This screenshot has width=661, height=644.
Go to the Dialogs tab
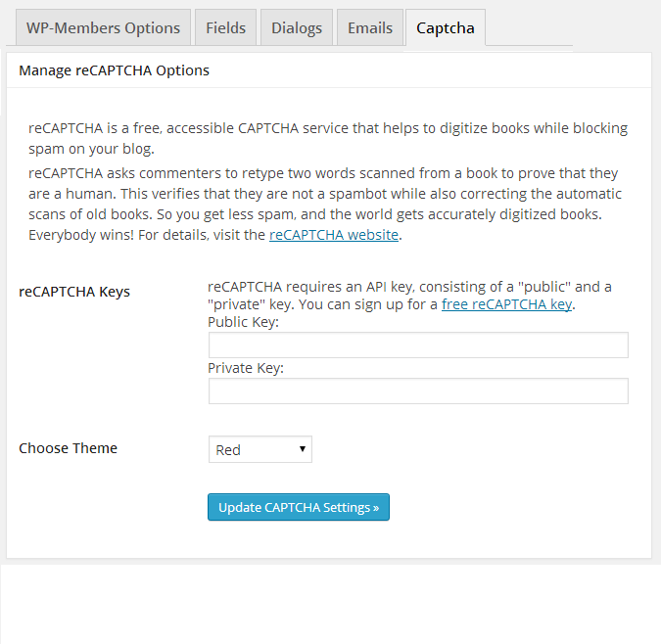[296, 27]
